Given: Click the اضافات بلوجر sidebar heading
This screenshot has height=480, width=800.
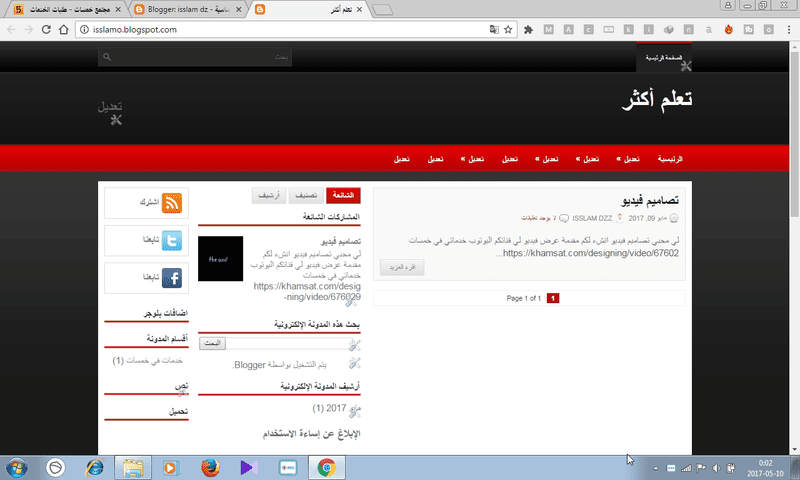Looking at the screenshot, I should click(165, 313).
